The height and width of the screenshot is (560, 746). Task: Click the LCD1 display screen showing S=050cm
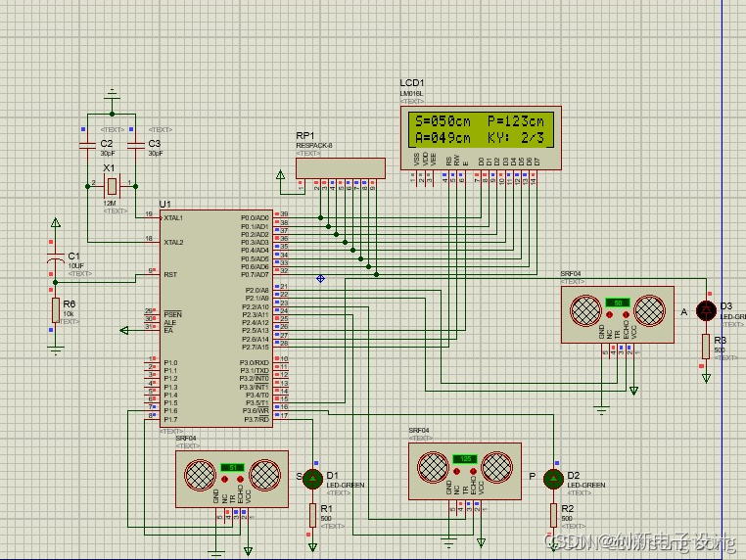pos(481,129)
